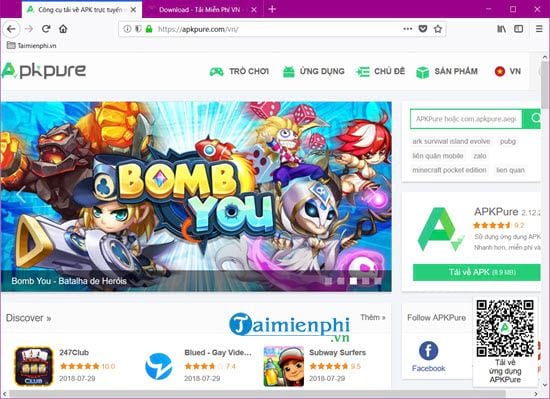Open the Discover » section link
550x399 pixels.
tap(28, 318)
